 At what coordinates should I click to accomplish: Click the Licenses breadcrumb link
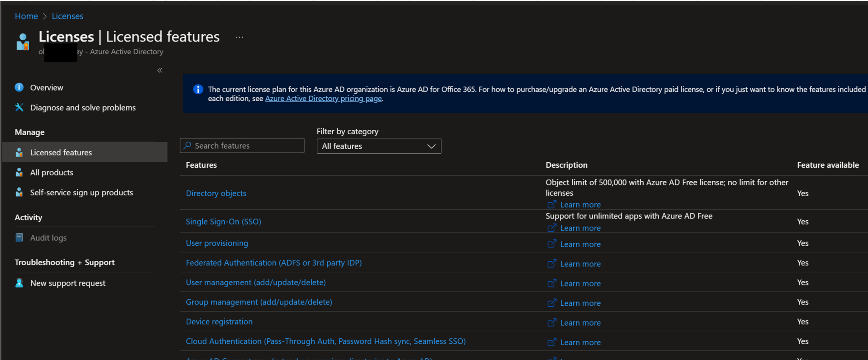click(x=67, y=16)
